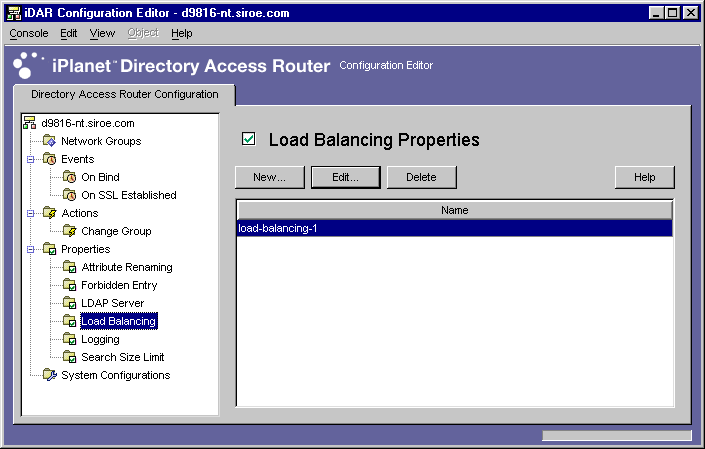Select Network Groups tree label
The image size is (705, 449).
(101, 141)
